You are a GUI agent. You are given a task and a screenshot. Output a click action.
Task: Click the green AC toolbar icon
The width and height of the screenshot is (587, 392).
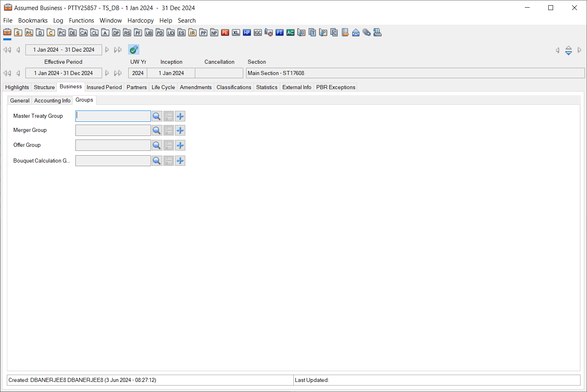290,33
